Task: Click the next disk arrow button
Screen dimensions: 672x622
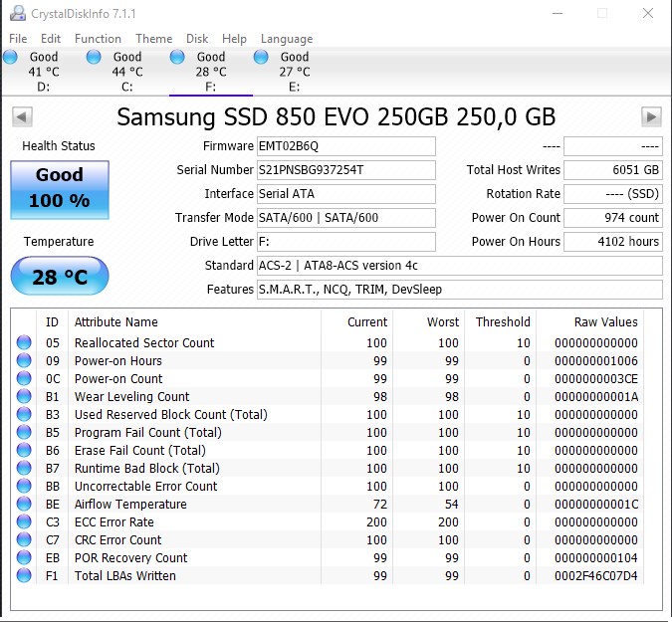Action: [651, 116]
